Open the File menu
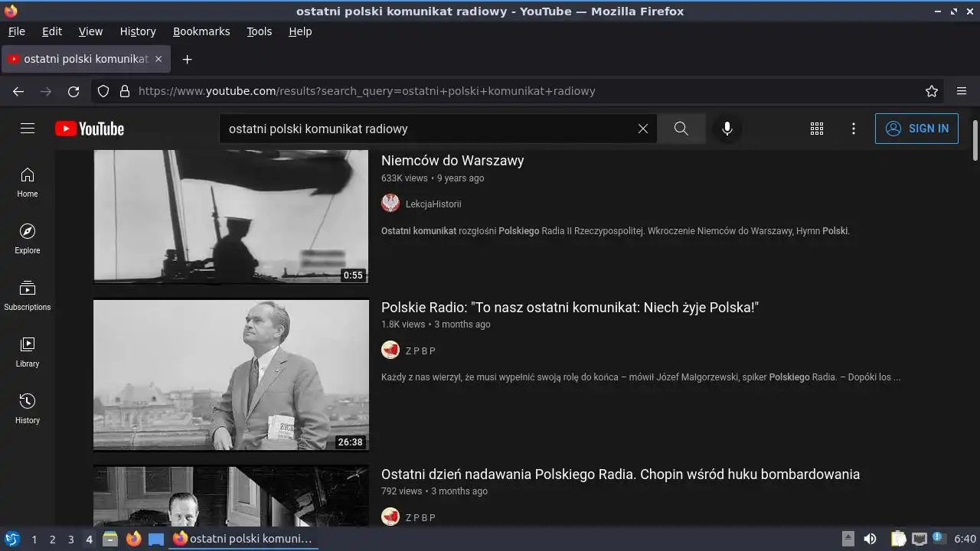 pos(17,31)
